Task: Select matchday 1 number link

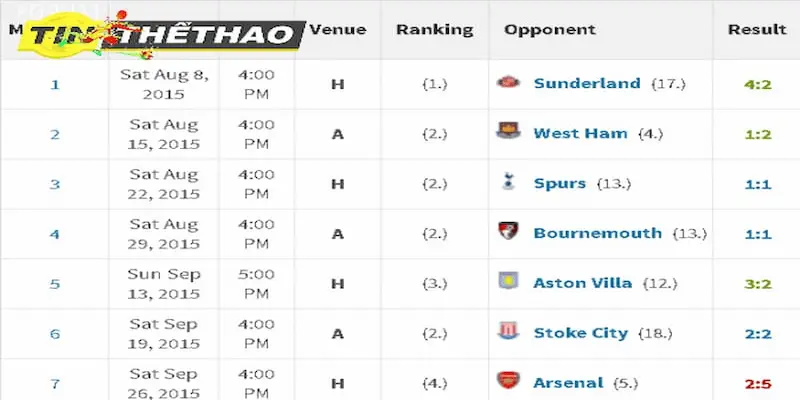Action: [55, 85]
